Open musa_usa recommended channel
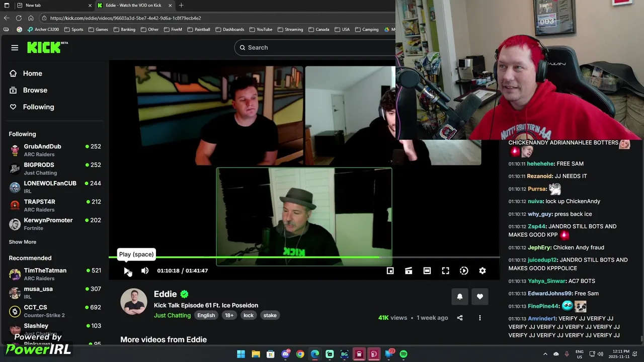Screen dimensions: 644x362 (55, 293)
